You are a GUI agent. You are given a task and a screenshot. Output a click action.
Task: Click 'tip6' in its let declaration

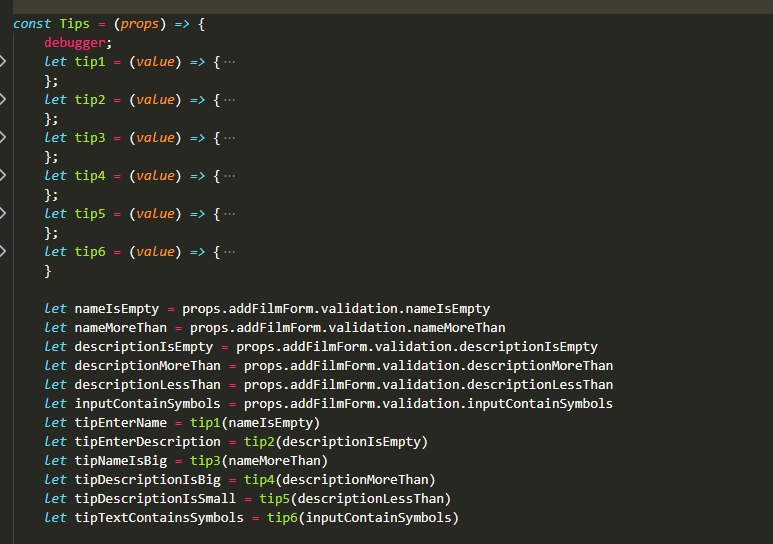coord(90,252)
